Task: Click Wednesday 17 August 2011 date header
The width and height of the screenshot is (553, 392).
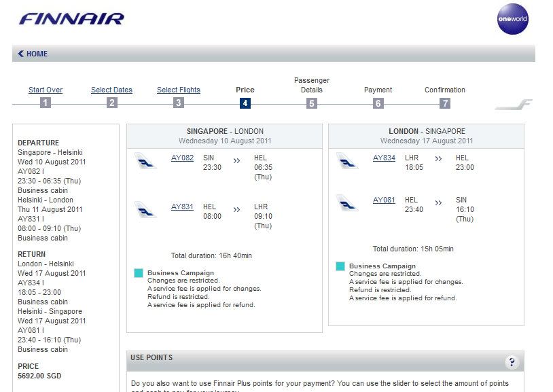Action: coord(427,141)
